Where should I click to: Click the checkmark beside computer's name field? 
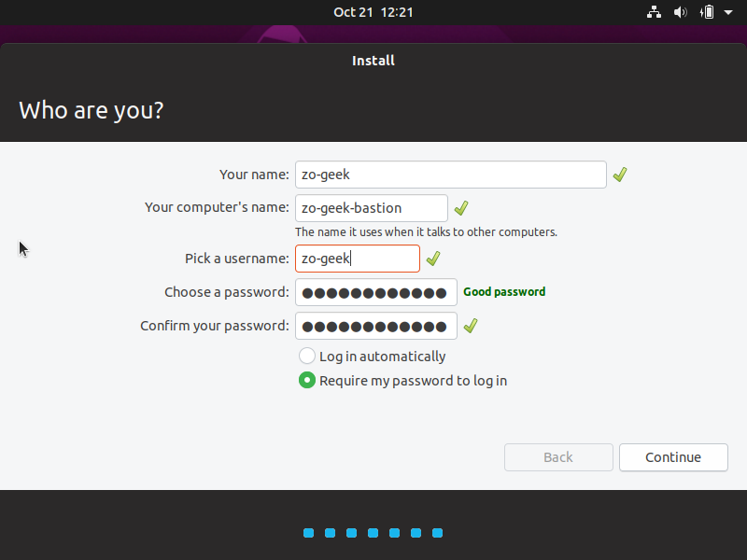461,208
